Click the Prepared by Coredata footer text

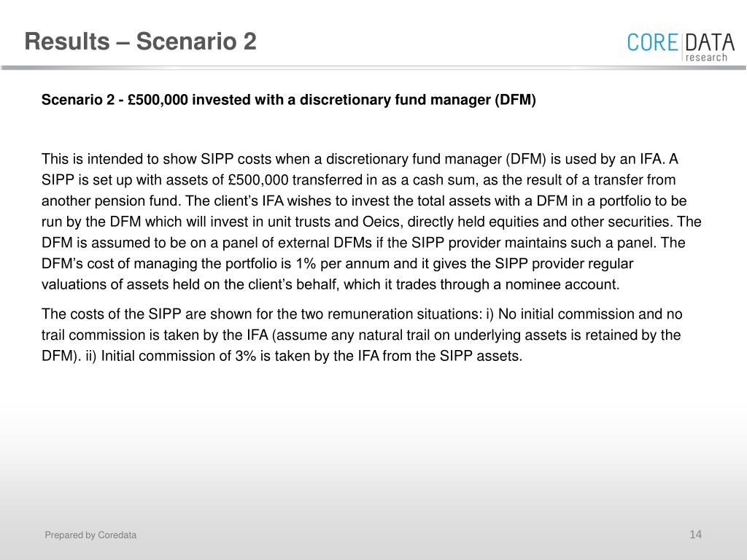coord(90,534)
